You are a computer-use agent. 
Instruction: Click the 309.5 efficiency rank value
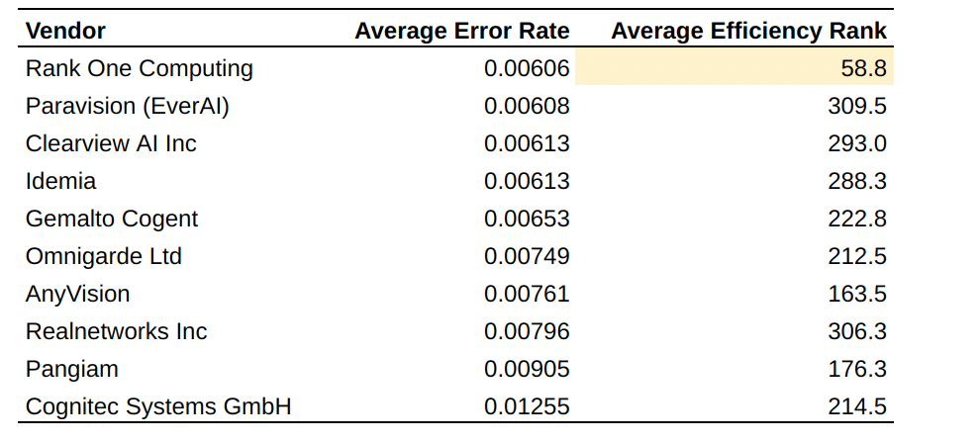point(857,106)
